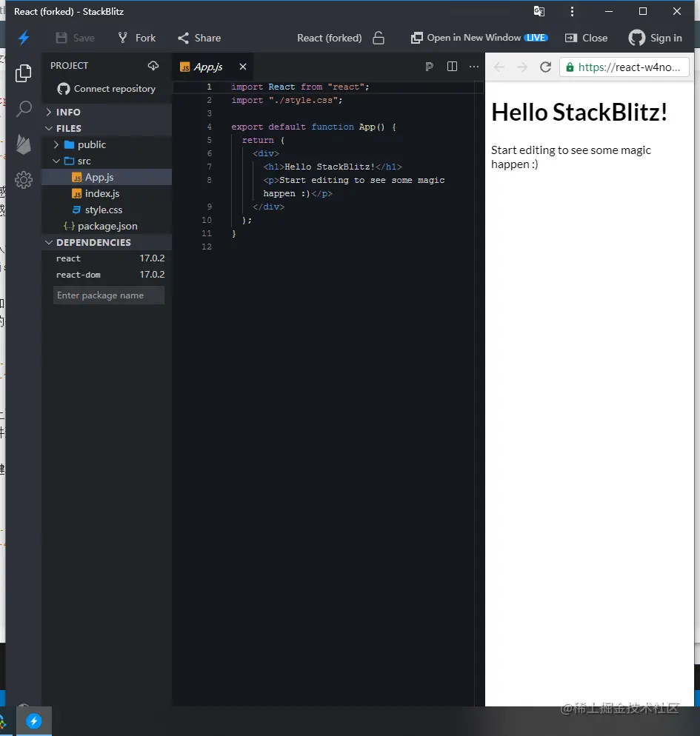This screenshot has height=736, width=700.
Task: Open index.js from file tree
Action: [107, 193]
